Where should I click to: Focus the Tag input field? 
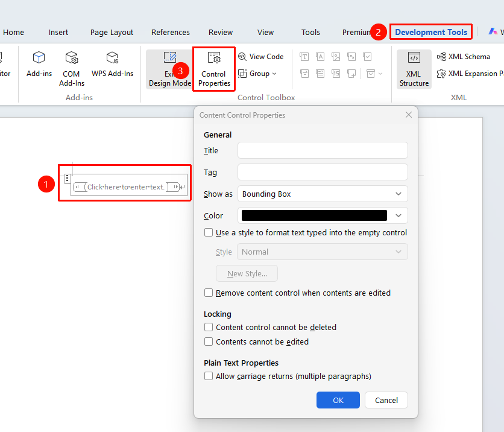coord(323,172)
